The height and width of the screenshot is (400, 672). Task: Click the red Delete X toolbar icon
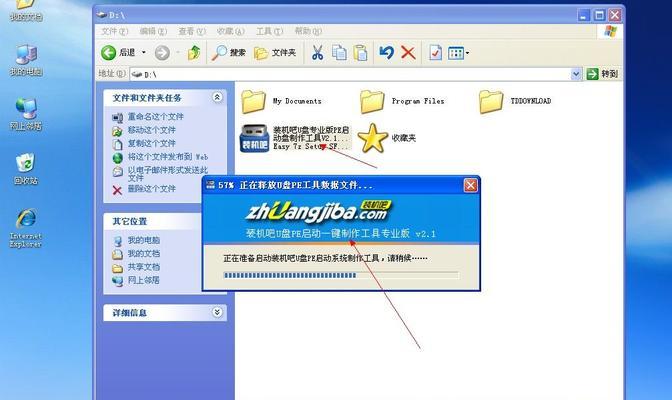[x=408, y=53]
